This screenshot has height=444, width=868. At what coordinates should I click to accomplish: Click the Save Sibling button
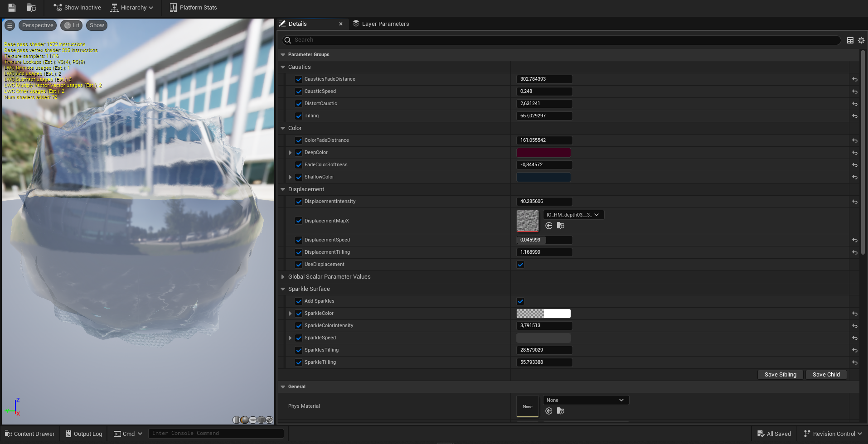click(780, 375)
